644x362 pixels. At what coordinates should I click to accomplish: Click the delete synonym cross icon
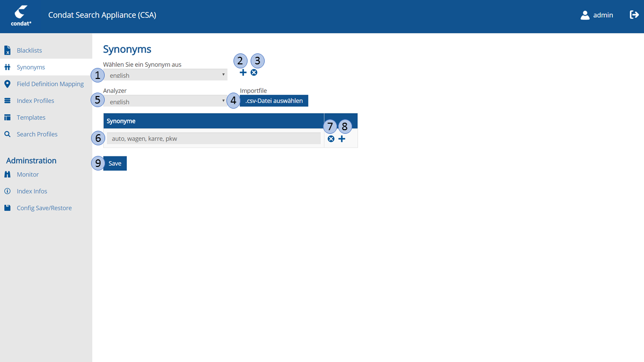(254, 72)
